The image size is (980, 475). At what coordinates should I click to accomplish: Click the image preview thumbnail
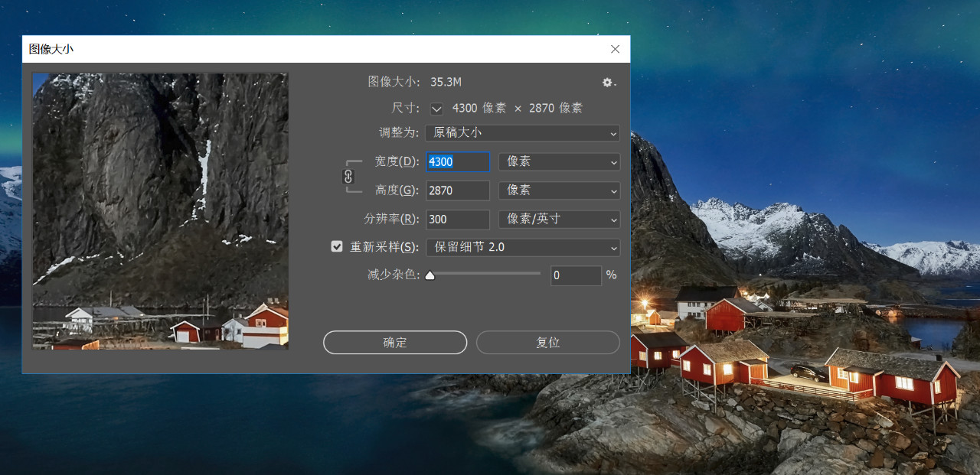pyautogui.click(x=160, y=211)
